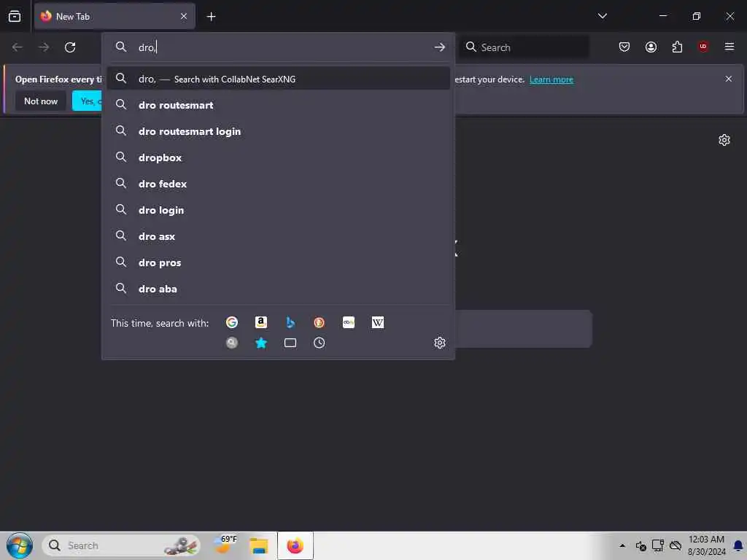Open the notifications bell in the tray
The height and width of the screenshot is (560, 747).
tap(738, 545)
